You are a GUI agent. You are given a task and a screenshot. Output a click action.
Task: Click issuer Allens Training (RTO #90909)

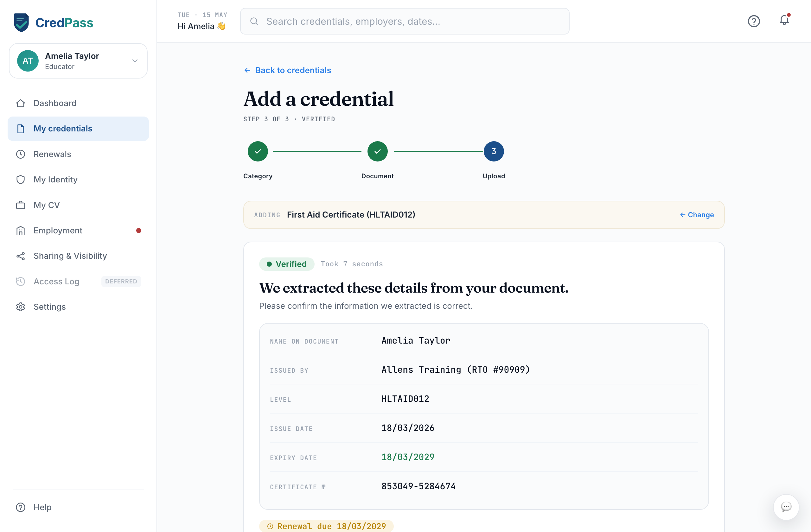[x=456, y=370]
